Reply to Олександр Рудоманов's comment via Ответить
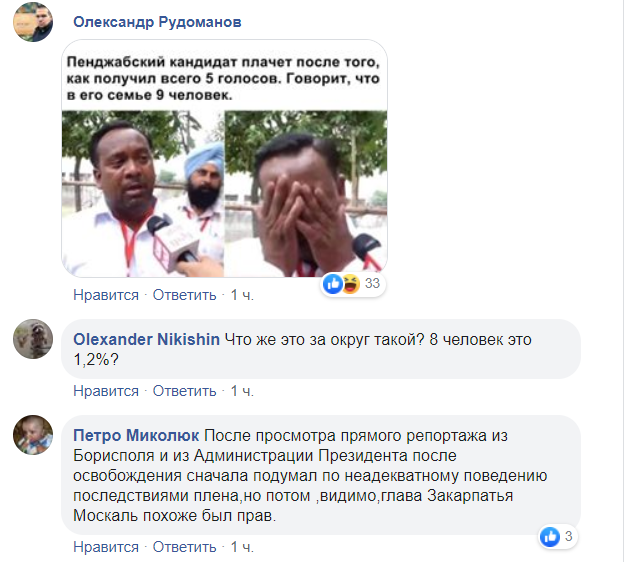 point(185,295)
